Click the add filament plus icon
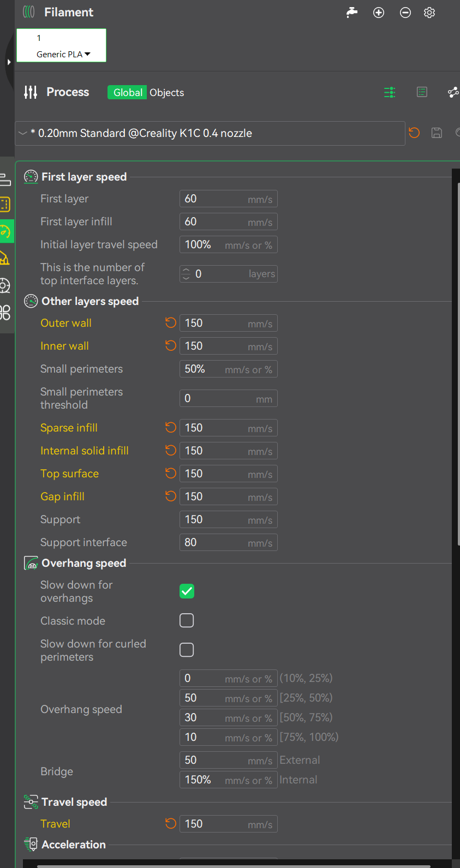The height and width of the screenshot is (868, 460). (379, 13)
